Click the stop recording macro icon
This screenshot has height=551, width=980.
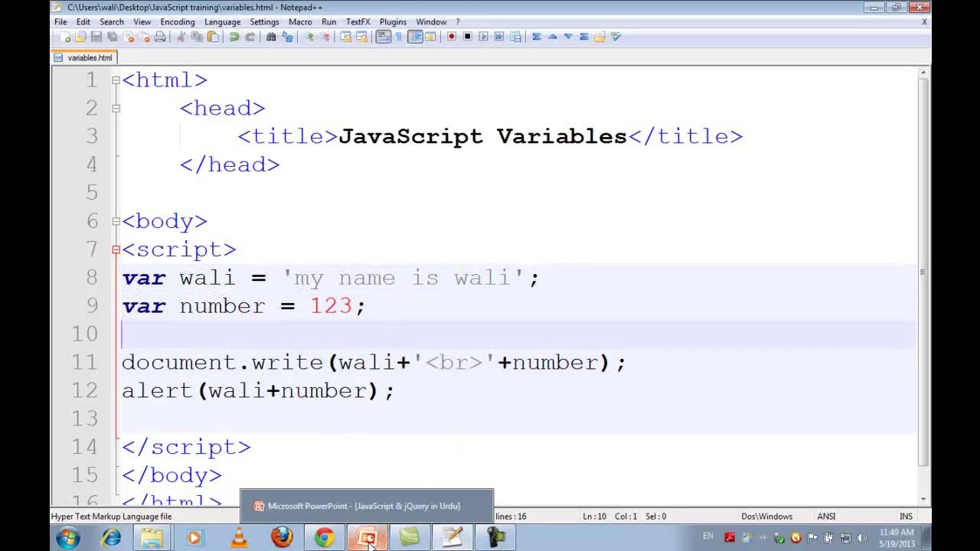pyautogui.click(x=467, y=37)
